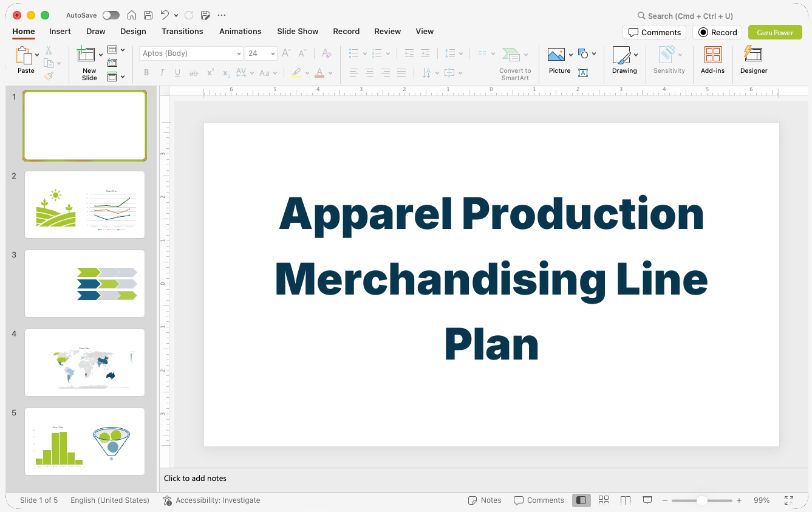Screen dimensions: 812x512
Task: Undo the last action
Action: coord(165,15)
